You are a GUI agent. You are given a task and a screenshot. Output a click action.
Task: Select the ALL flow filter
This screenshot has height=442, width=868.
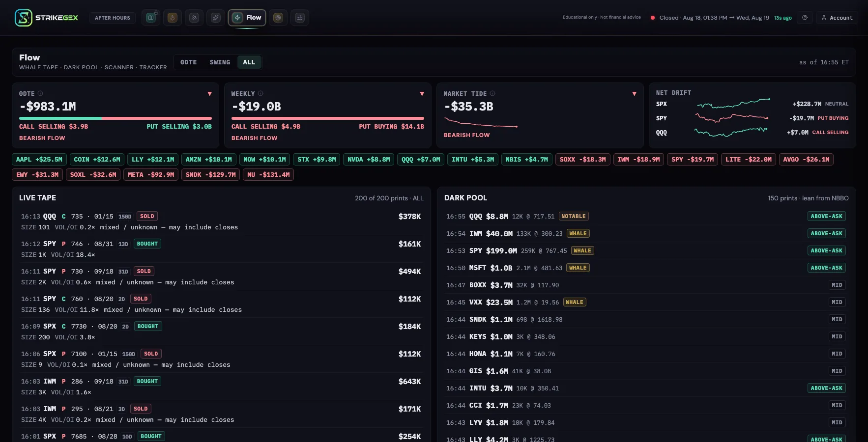click(x=249, y=62)
